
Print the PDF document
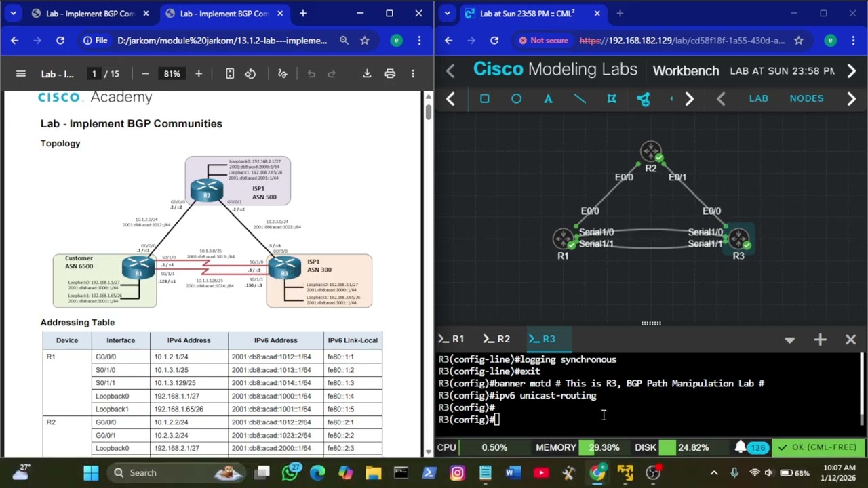[390, 73]
